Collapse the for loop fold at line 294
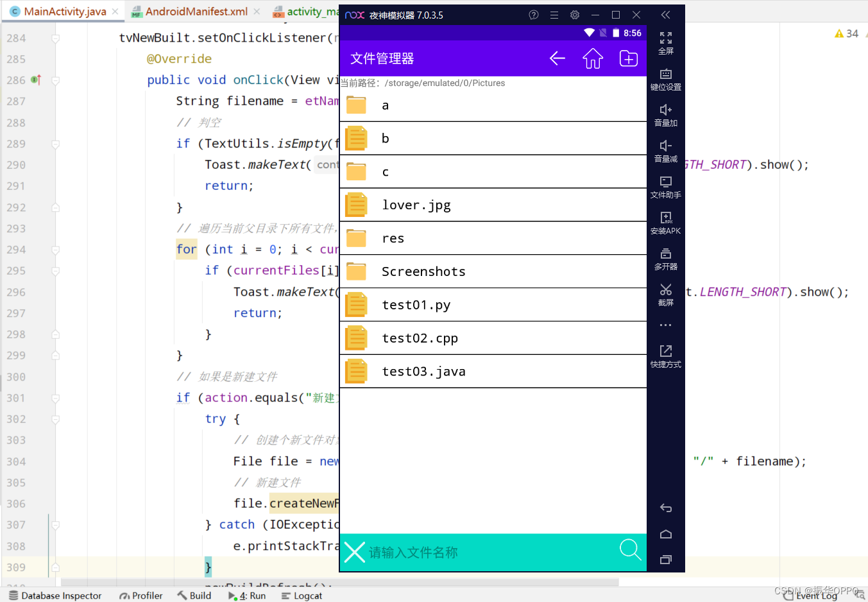Screen dimensions: 868x602 pos(56,250)
